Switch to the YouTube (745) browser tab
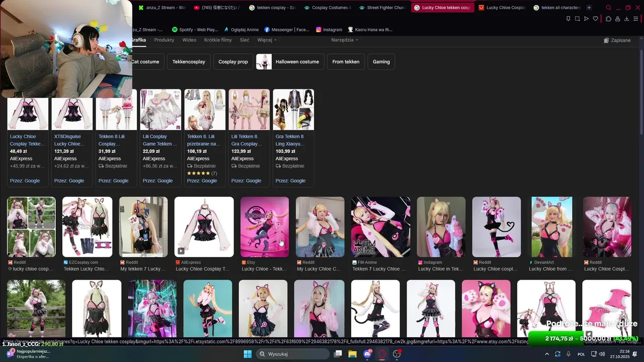This screenshot has width=644, height=362. click(218, 8)
